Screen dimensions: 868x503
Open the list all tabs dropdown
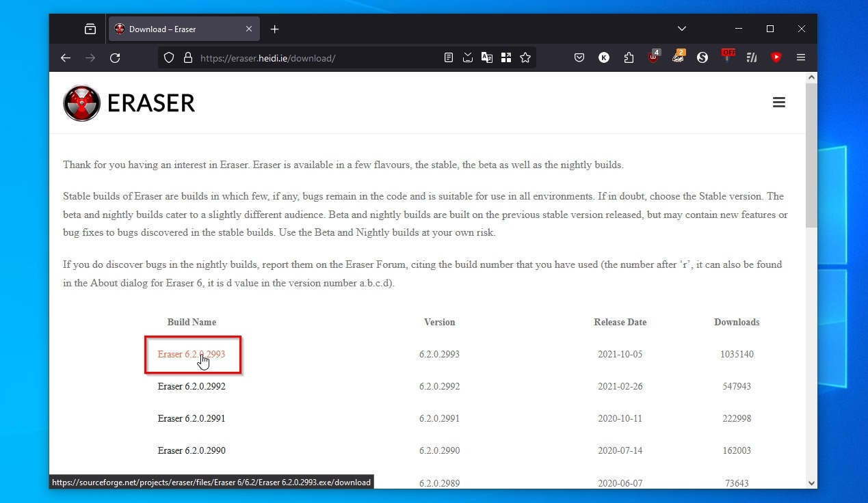pos(682,29)
